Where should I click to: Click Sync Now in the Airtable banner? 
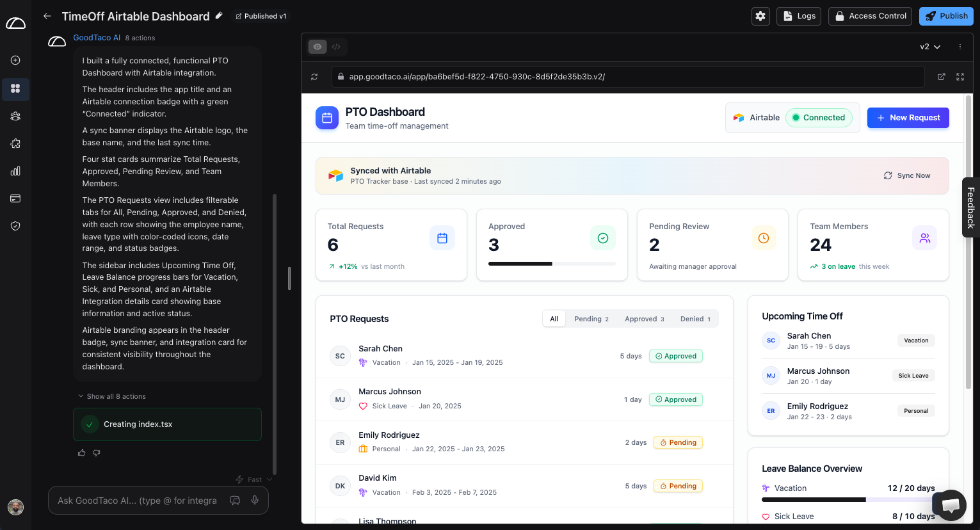(x=907, y=175)
